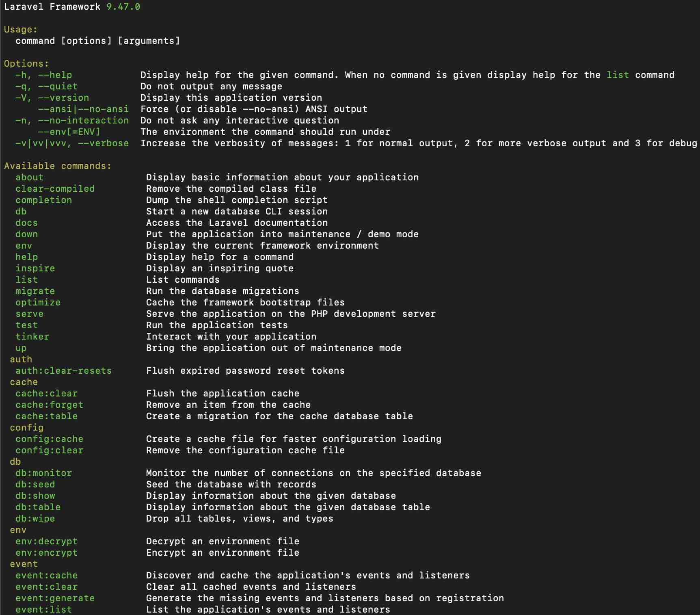Click the Laravel version number 9.47.0
Screen dimensions: 700x615
click(123, 6)
